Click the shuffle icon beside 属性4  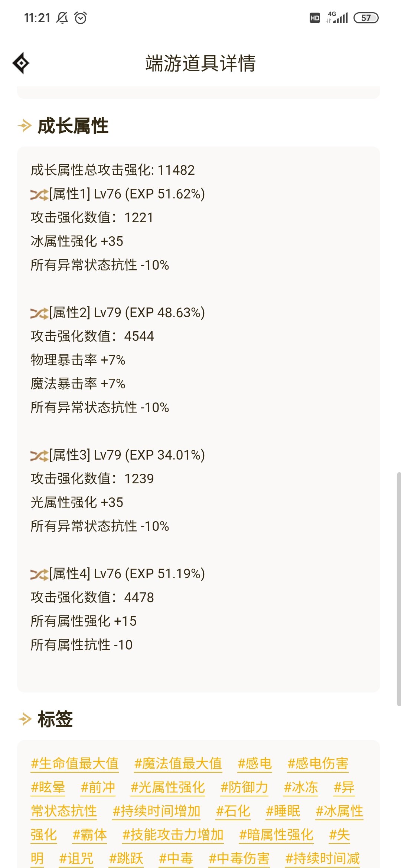click(x=39, y=574)
